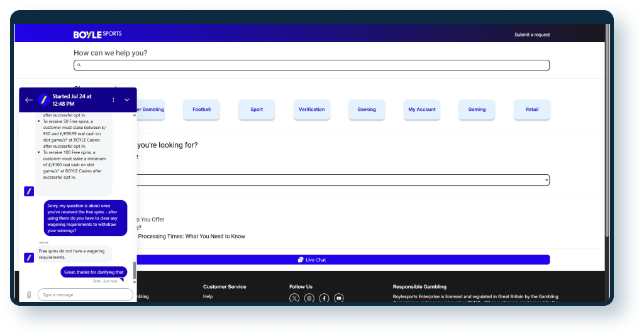Open the Instagram social icon
This screenshot has width=644, height=336.
coord(309,298)
